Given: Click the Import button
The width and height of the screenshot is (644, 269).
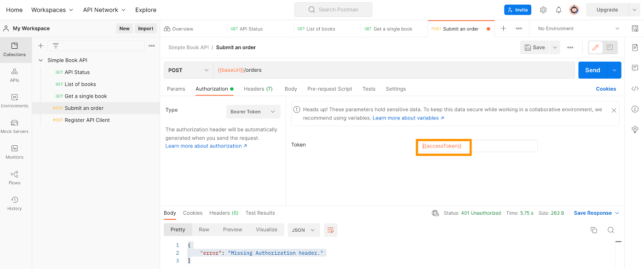Looking at the screenshot, I should tap(146, 29).
